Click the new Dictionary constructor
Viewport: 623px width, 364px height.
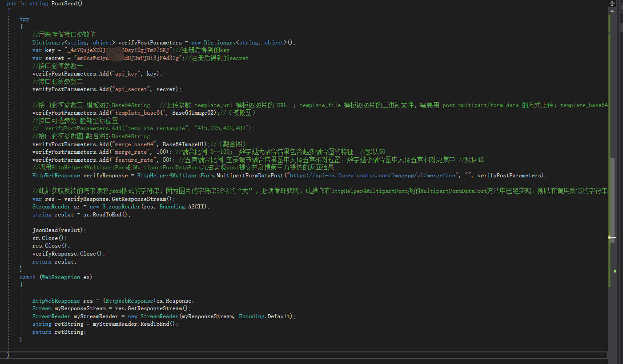243,43
